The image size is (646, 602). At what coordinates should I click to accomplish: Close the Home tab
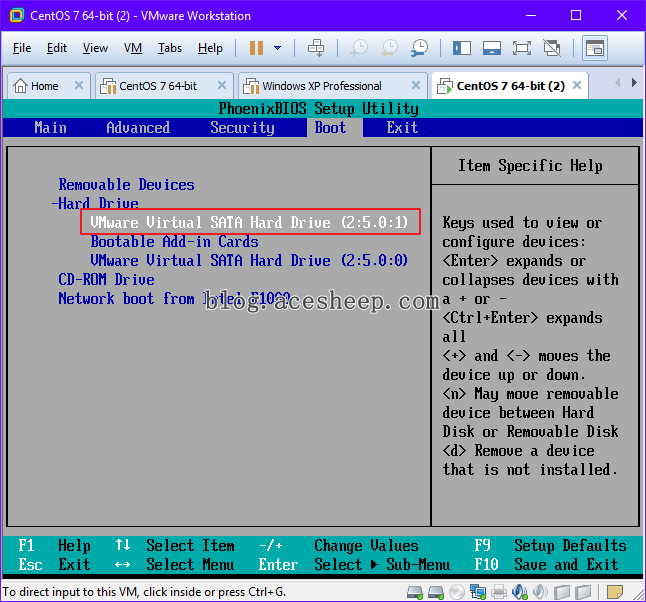79,85
